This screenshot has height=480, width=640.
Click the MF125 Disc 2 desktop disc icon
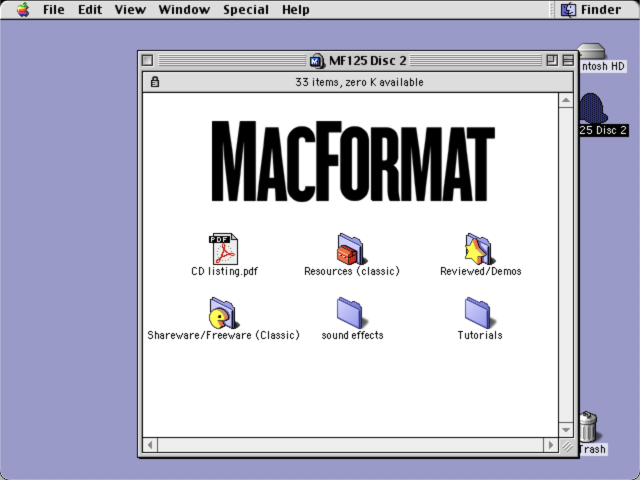click(x=593, y=109)
